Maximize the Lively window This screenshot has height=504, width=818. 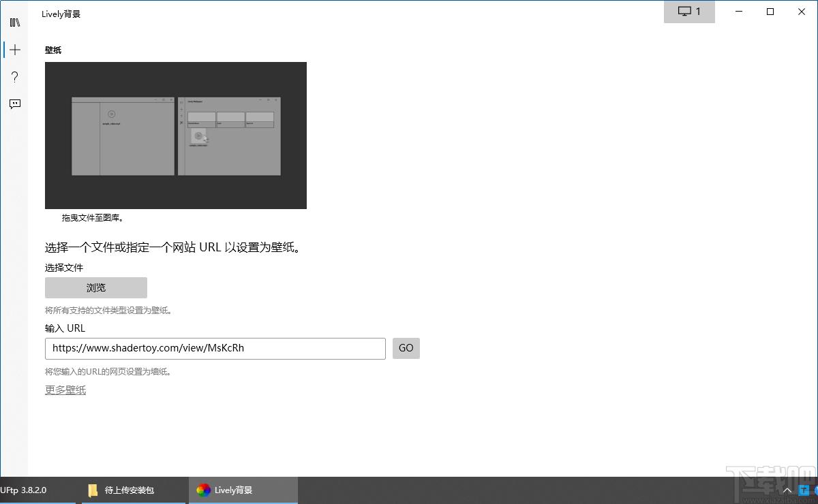coord(770,12)
